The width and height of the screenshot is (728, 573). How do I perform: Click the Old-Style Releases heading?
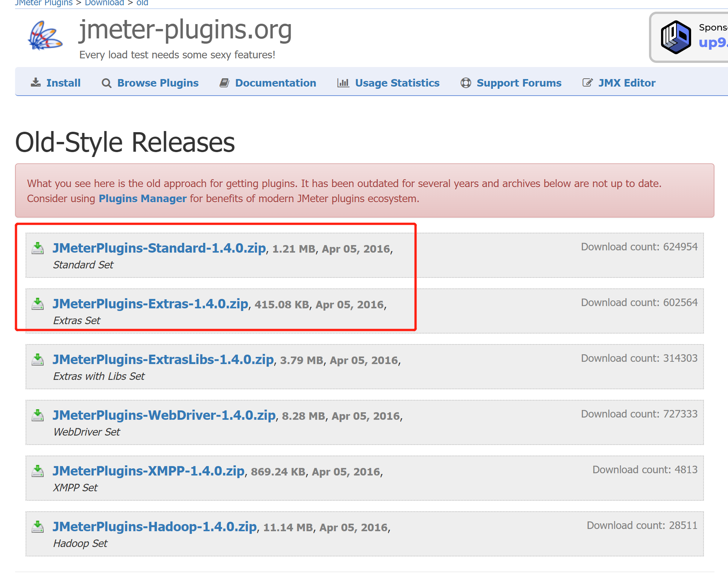(x=125, y=142)
